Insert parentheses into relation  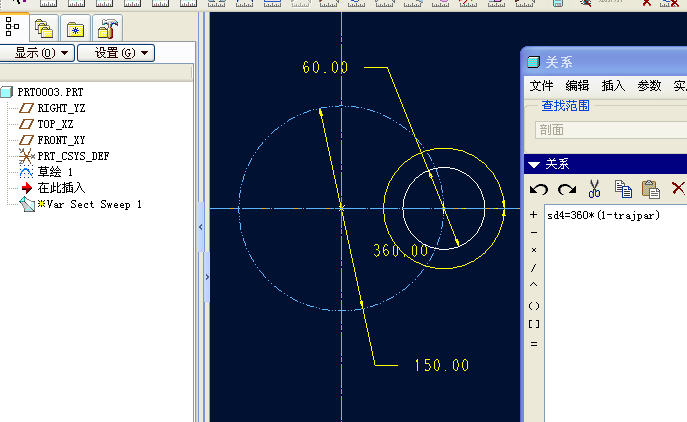tap(534, 306)
